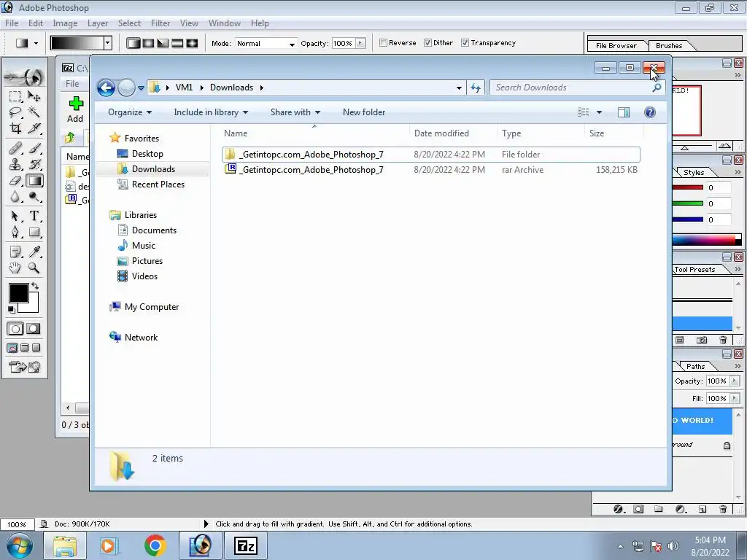Image resolution: width=747 pixels, height=560 pixels.
Task: Switch to Quick Mask mode
Action: [x=34, y=329]
